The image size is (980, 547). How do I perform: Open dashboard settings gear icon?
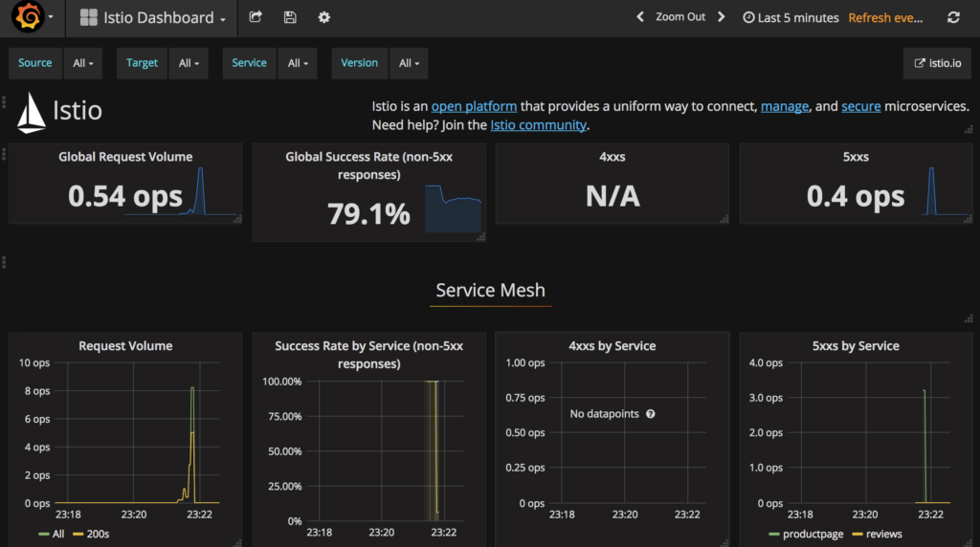[x=324, y=17]
